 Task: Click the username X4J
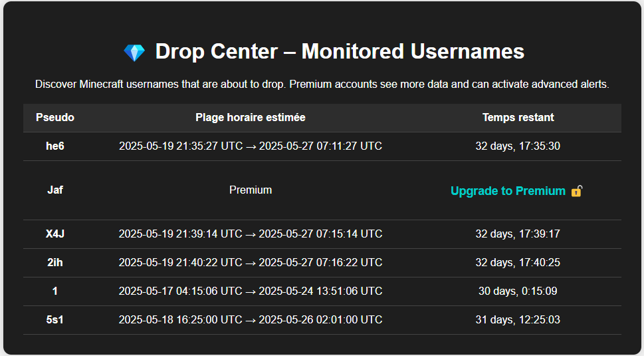click(x=55, y=234)
